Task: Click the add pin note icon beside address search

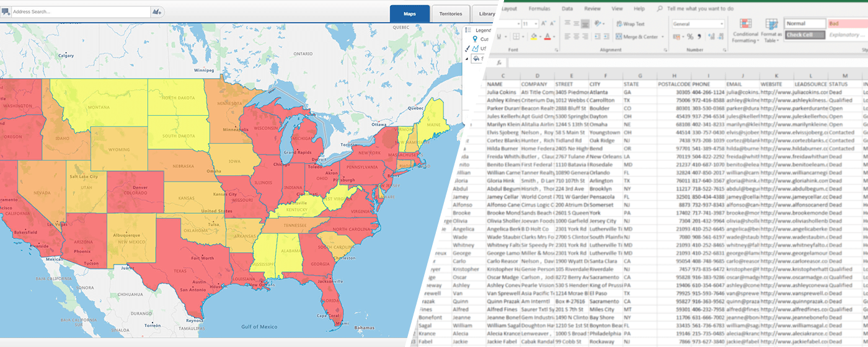Action: tap(6, 12)
